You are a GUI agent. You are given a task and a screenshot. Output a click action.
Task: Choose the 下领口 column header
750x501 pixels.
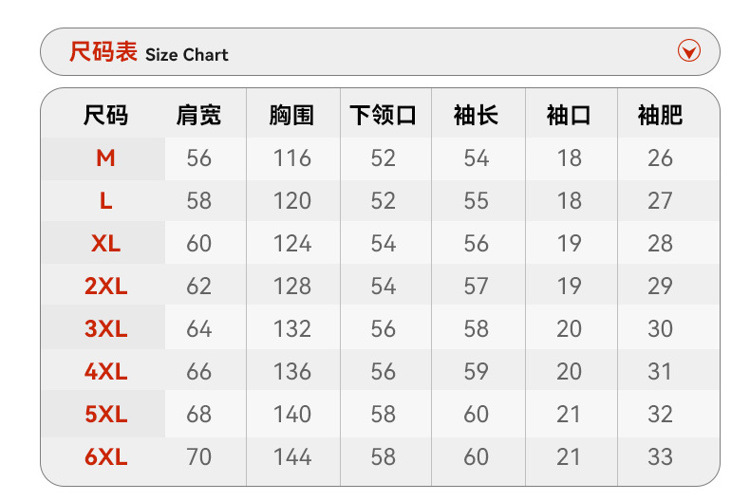(383, 115)
